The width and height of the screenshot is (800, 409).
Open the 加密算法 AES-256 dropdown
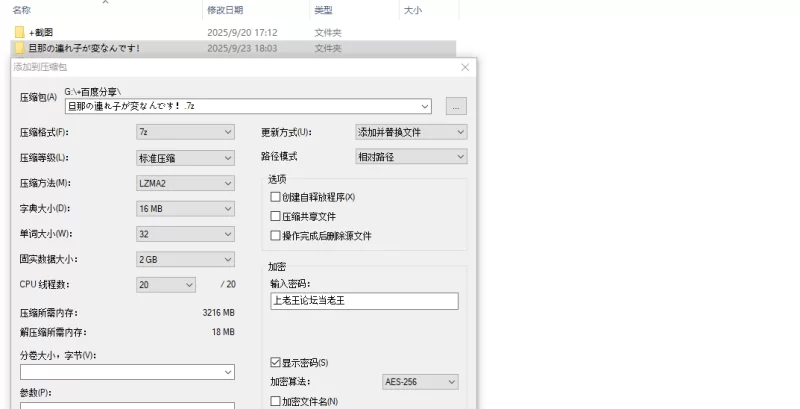420,382
